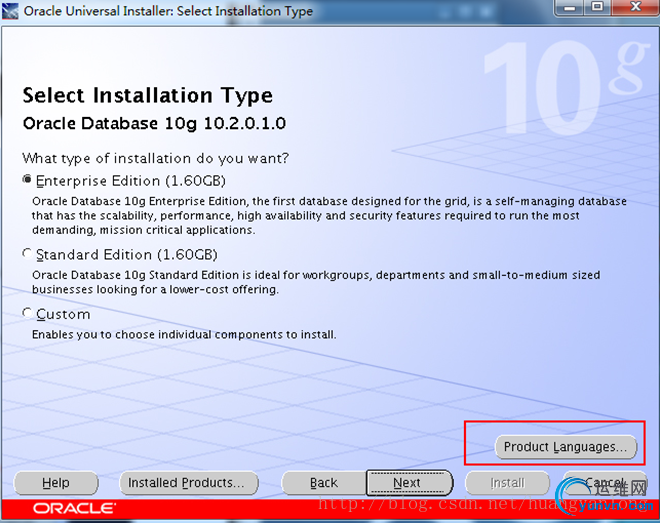Image resolution: width=660 pixels, height=523 pixels.
Task: Cancel the Oracle installation
Action: tap(605, 483)
